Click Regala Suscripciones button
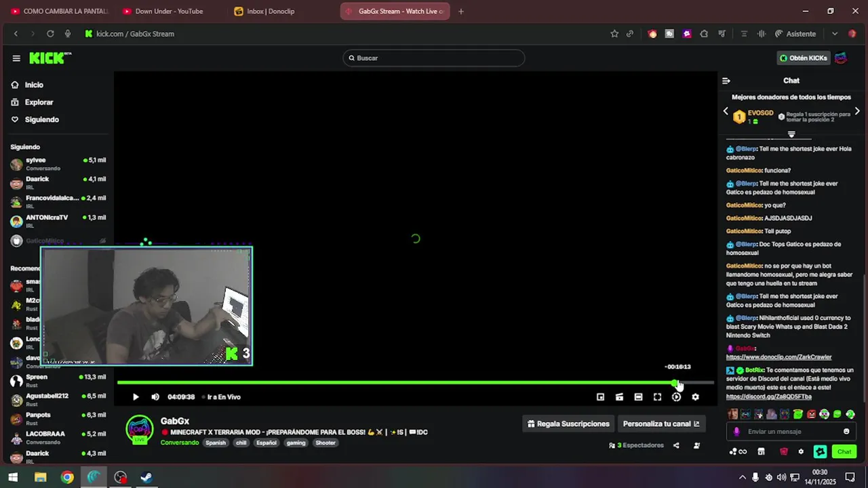This screenshot has width=868, height=488. [568, 424]
